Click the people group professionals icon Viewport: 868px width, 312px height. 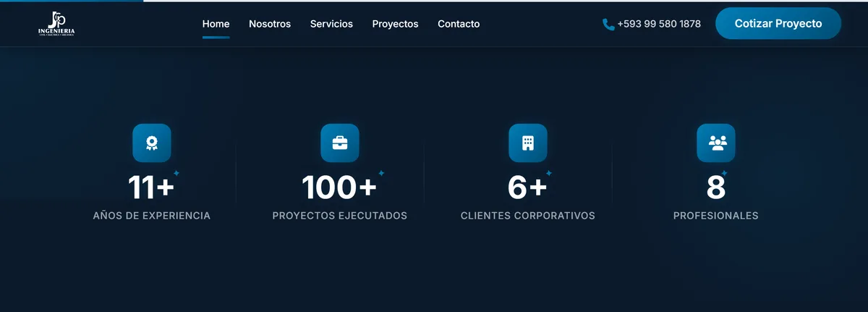(x=716, y=143)
